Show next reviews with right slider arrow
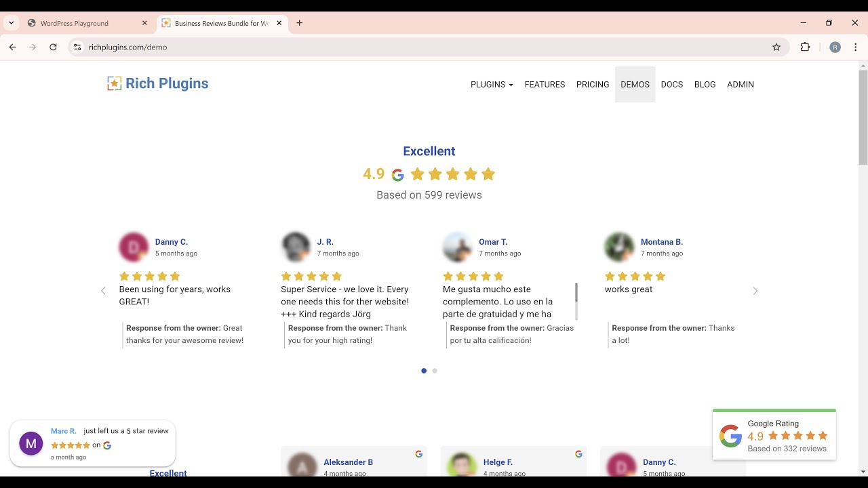This screenshot has width=868, height=488. [x=755, y=291]
